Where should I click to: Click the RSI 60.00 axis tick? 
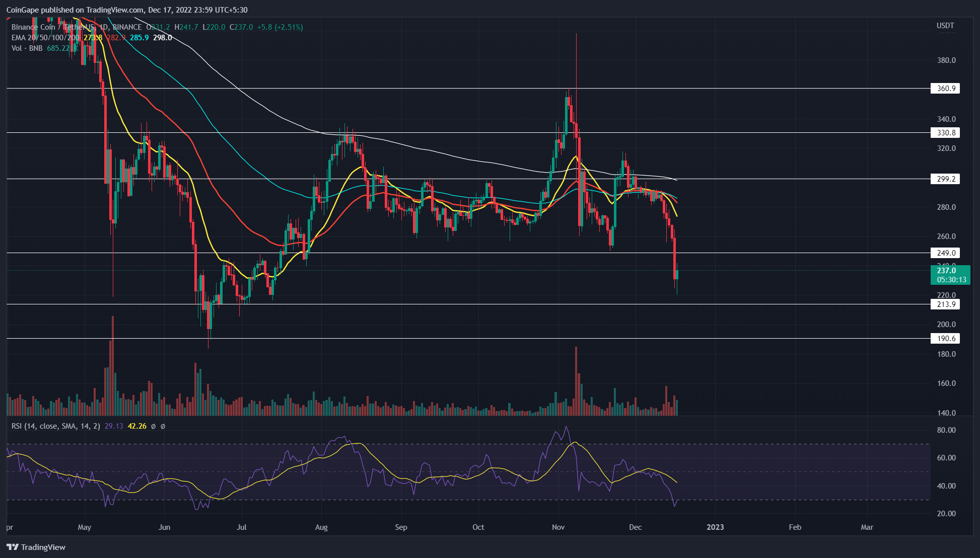946,458
